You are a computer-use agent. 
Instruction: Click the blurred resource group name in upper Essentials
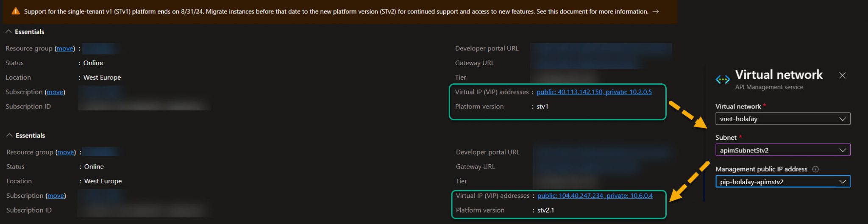[x=100, y=49]
